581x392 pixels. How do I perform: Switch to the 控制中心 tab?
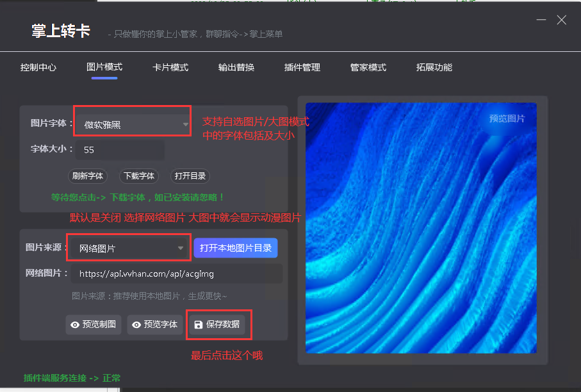tap(38, 67)
